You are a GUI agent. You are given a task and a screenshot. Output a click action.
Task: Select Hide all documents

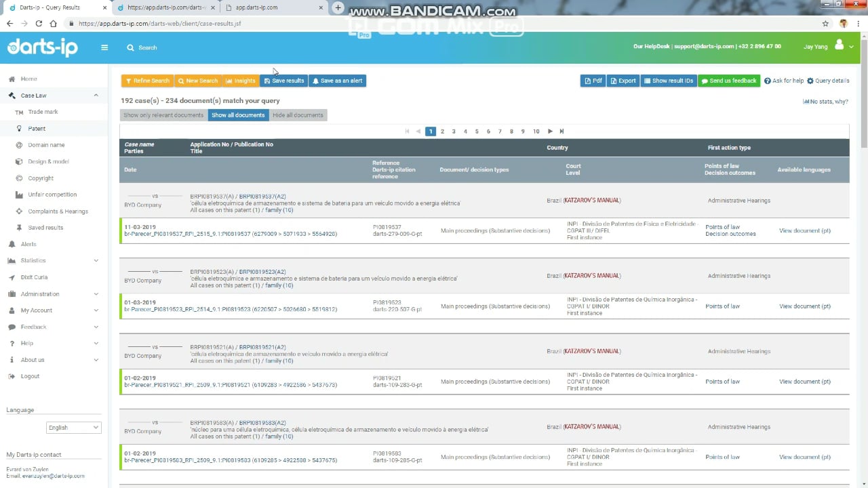click(298, 115)
